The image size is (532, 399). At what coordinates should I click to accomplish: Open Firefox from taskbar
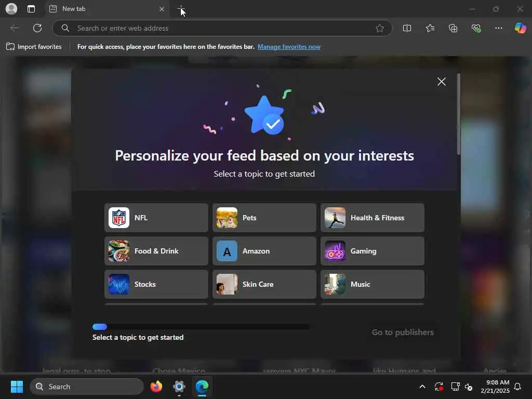pos(156,387)
